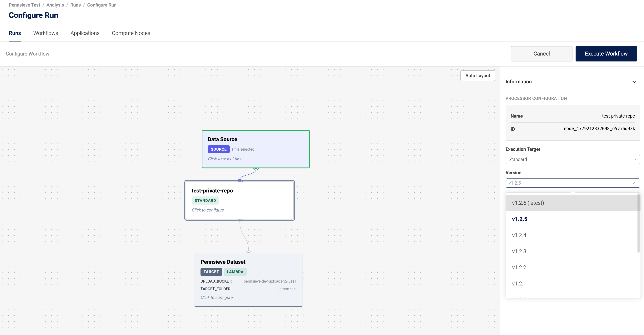Click the version list scrollbar
644x335 pixels.
[638, 223]
